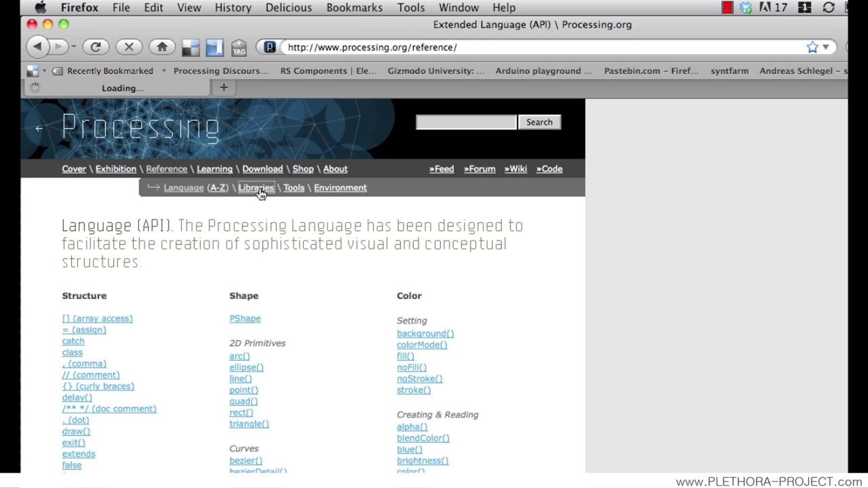Open the Delicious menu in menu bar

coord(288,8)
